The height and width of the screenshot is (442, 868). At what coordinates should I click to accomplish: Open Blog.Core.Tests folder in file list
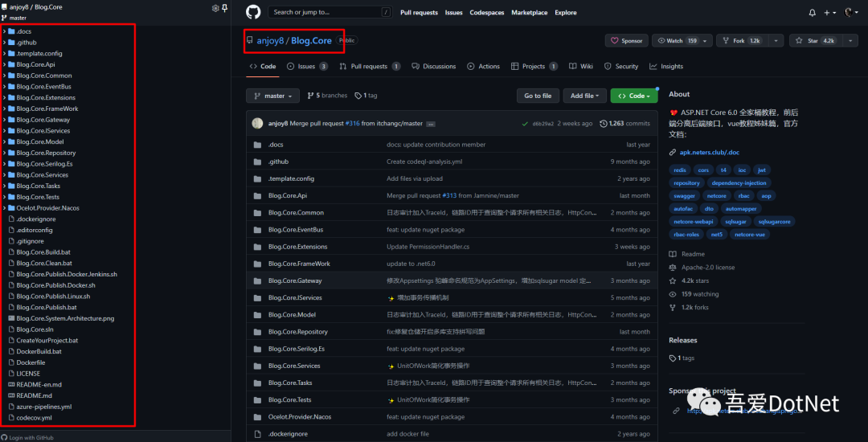[x=290, y=400]
